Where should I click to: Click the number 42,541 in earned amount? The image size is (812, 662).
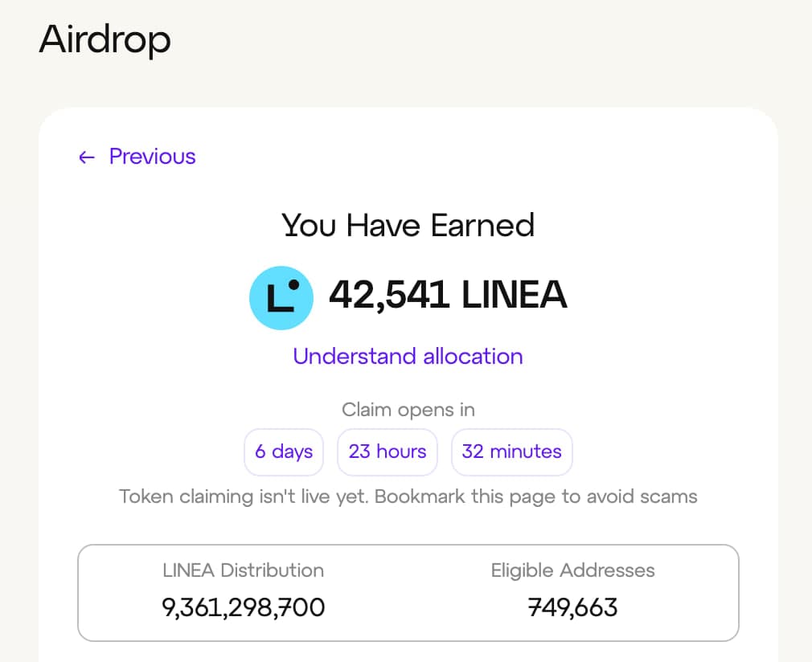point(389,296)
